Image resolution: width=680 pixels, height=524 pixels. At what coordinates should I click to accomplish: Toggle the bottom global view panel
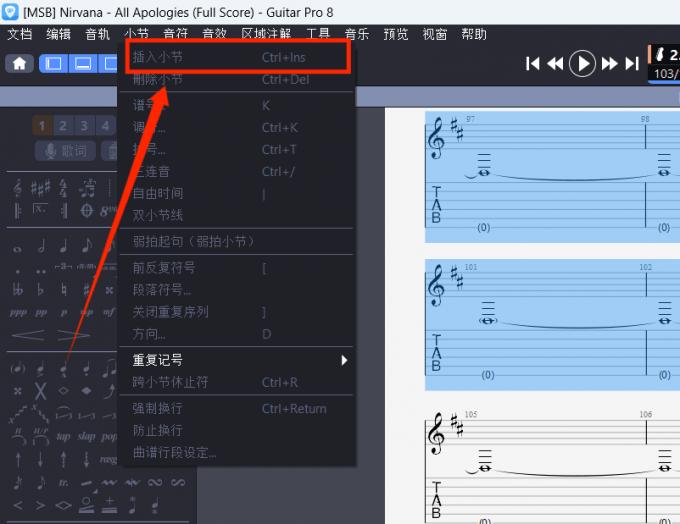pos(83,64)
